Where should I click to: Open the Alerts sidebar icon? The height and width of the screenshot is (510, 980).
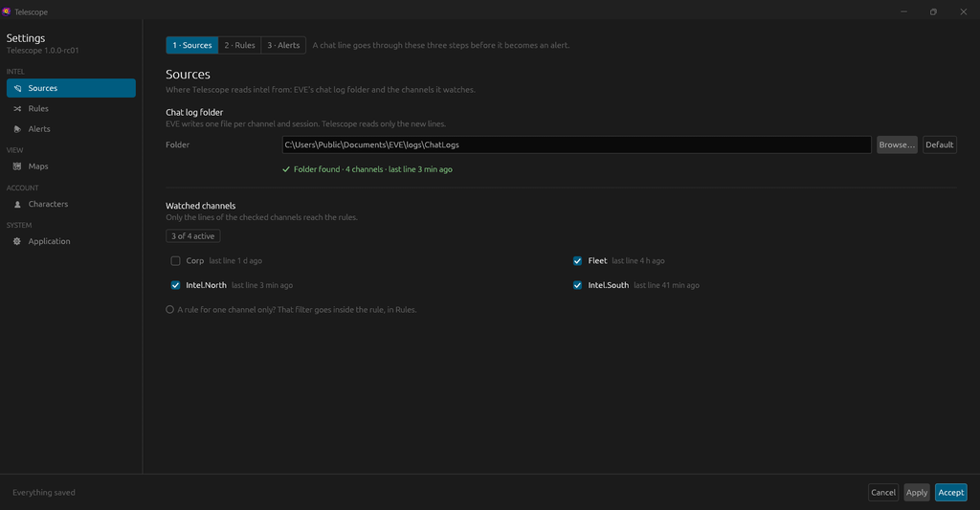pyautogui.click(x=17, y=129)
